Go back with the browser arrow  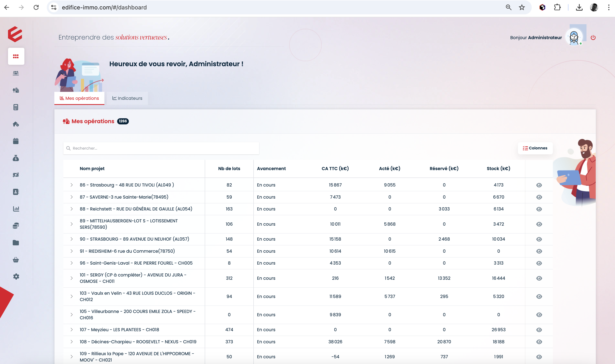click(x=7, y=7)
